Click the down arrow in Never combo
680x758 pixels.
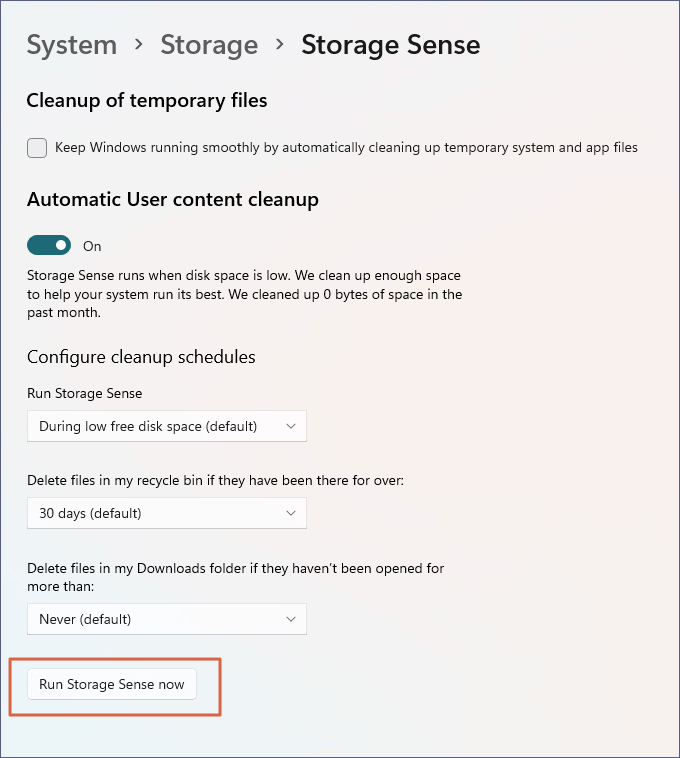point(291,619)
